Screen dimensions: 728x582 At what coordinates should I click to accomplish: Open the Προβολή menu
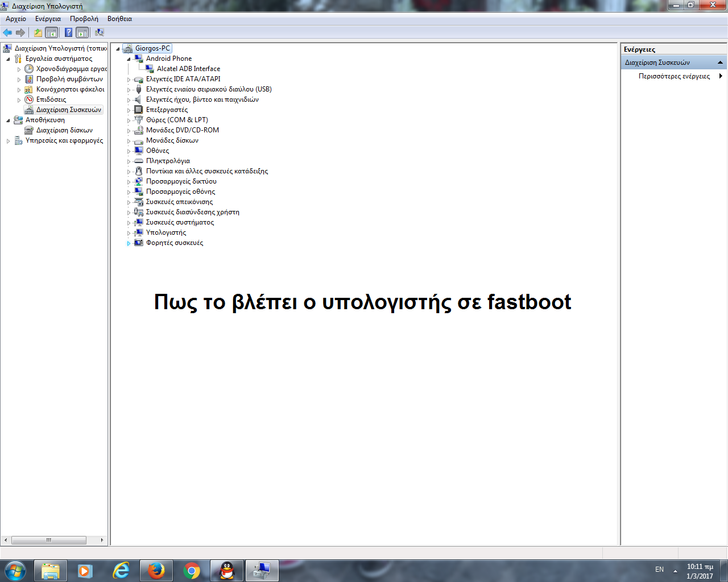(x=84, y=19)
